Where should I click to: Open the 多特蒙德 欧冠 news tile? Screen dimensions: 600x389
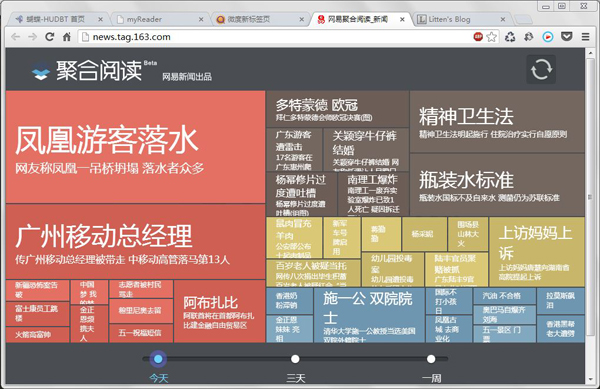338,109
